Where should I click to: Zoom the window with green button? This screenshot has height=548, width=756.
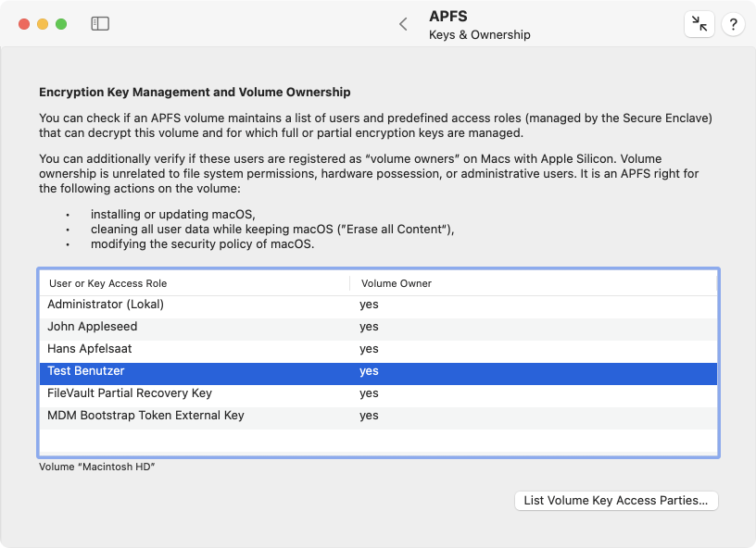[61, 24]
